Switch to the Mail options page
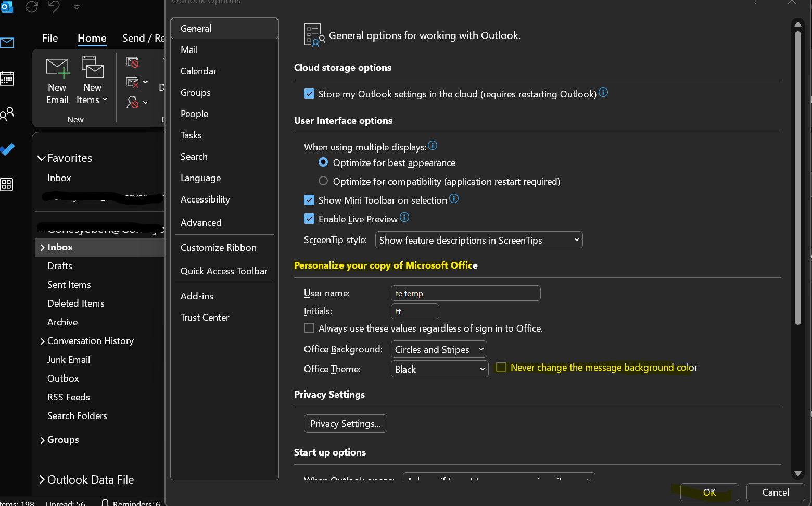This screenshot has height=506, width=812. (x=189, y=49)
